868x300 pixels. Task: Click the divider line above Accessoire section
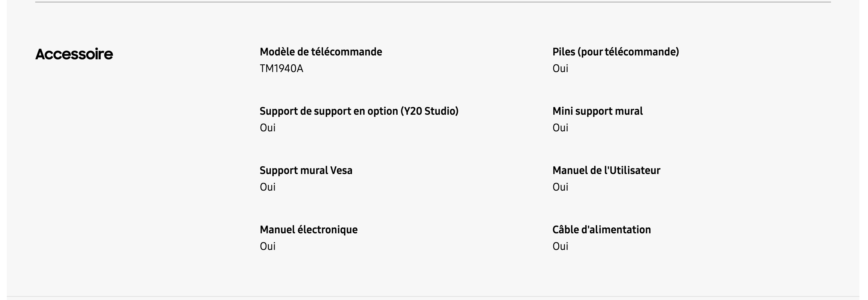tap(433, 2)
